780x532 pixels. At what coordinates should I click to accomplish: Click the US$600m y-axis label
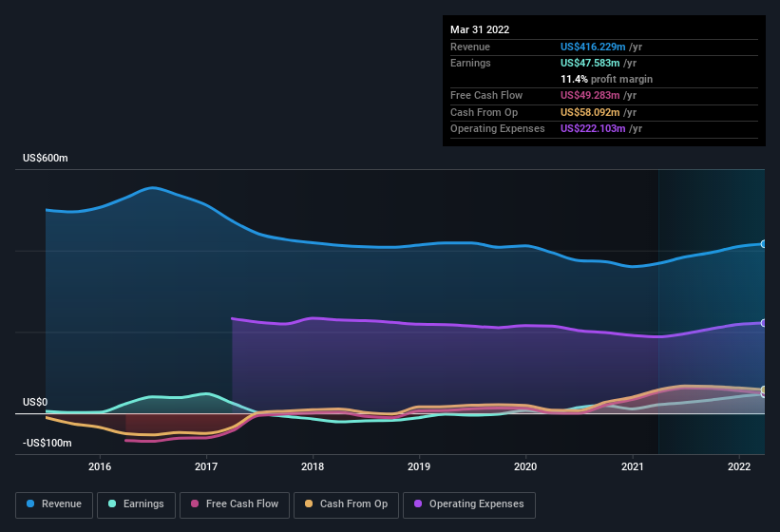[x=46, y=158]
